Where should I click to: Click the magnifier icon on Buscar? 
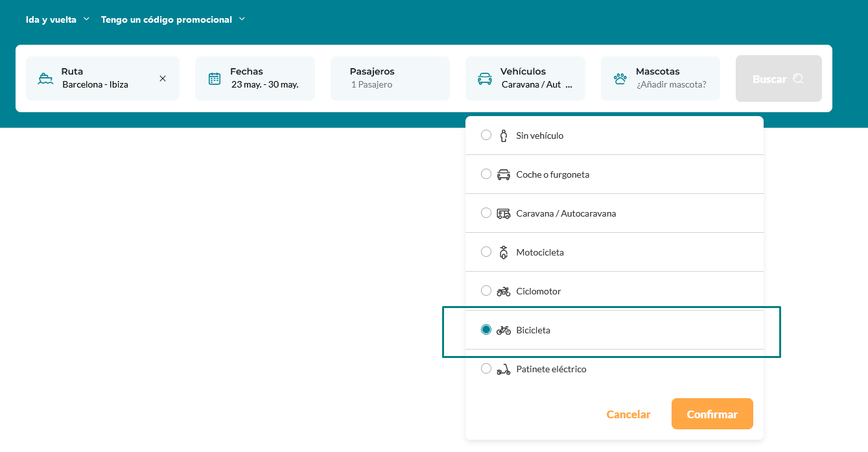pyautogui.click(x=798, y=78)
